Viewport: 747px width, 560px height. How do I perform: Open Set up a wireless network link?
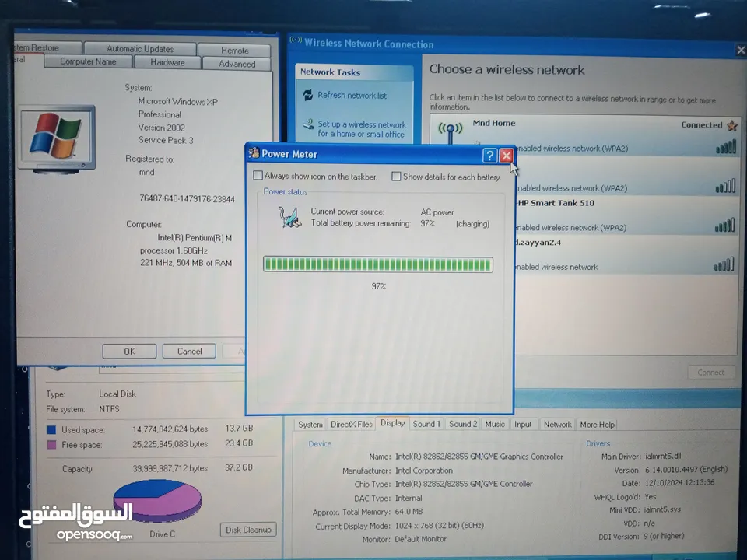(x=362, y=129)
